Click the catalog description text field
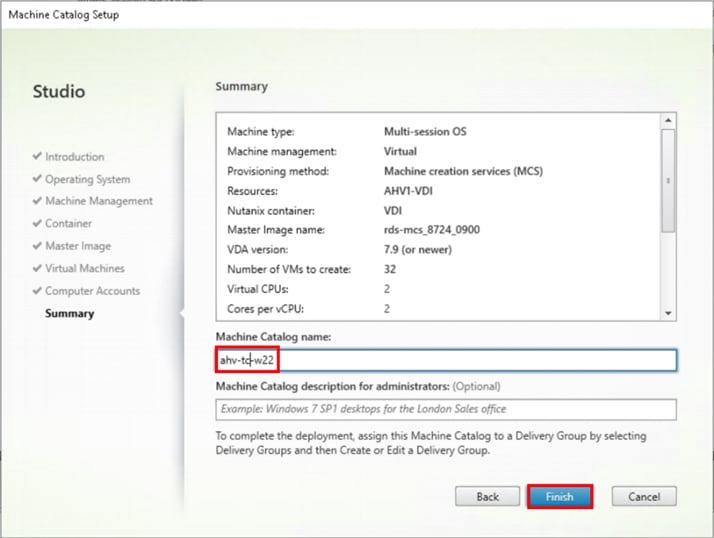Image resolution: width=714 pixels, height=538 pixels. click(446, 409)
